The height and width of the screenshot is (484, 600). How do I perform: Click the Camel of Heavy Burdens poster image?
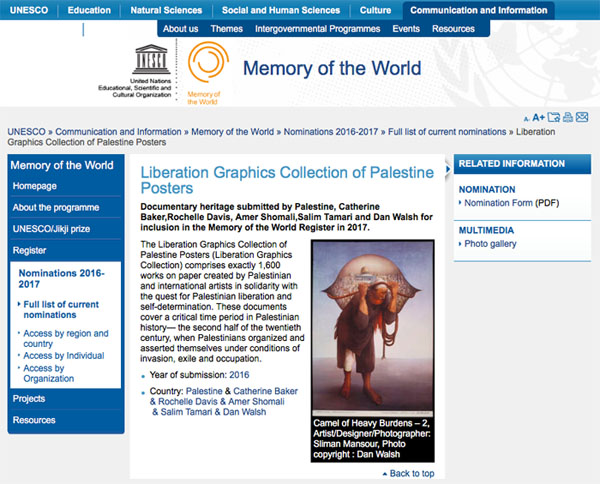pyautogui.click(x=373, y=328)
